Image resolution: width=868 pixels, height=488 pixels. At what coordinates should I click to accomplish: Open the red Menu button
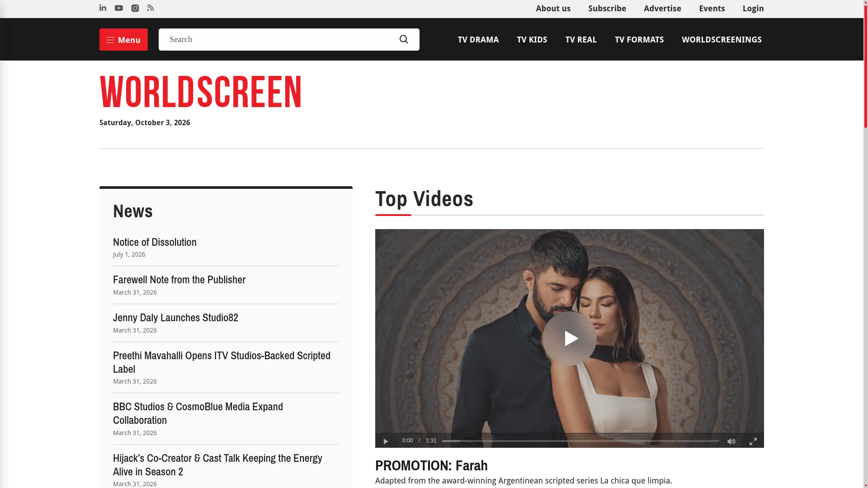(123, 39)
